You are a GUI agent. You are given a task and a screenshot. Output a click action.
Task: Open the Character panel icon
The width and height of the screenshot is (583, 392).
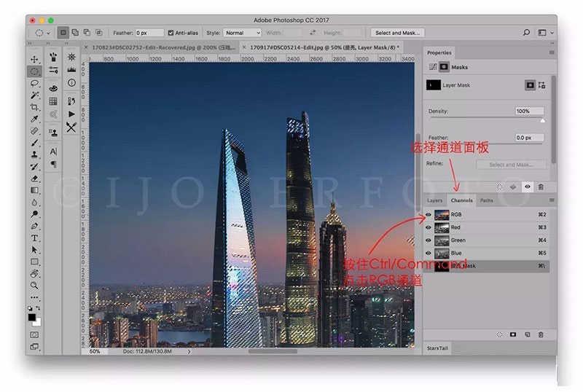coord(53,152)
